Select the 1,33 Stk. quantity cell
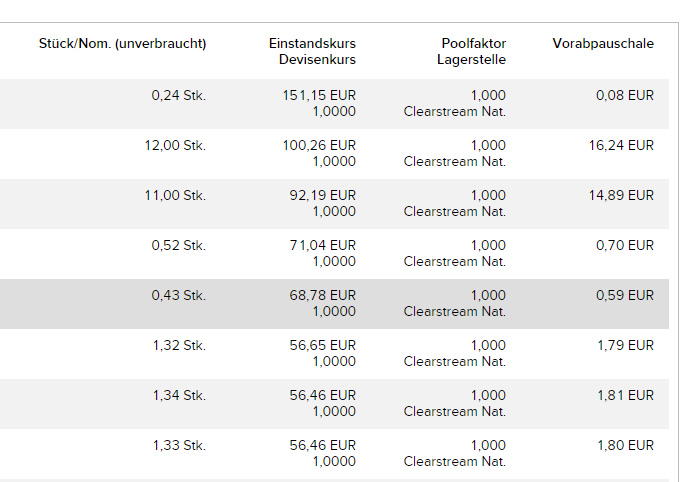This screenshot has width=684, height=482. [179, 446]
